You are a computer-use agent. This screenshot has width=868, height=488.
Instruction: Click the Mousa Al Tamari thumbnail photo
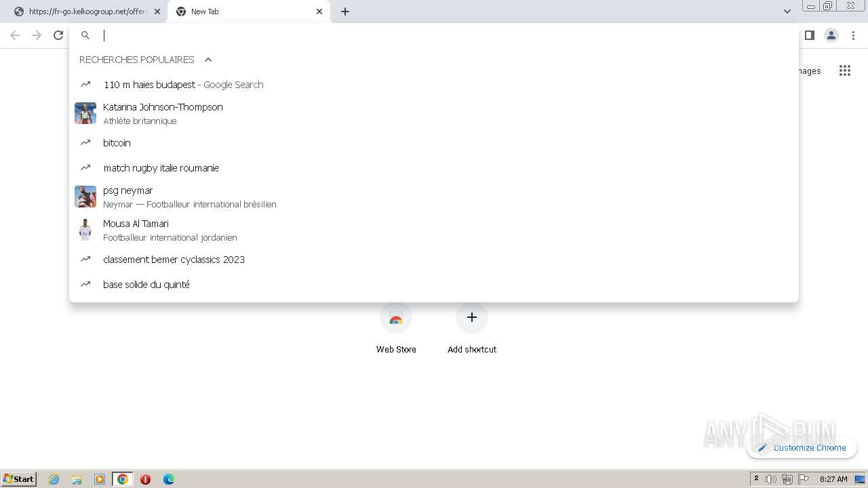click(x=85, y=230)
